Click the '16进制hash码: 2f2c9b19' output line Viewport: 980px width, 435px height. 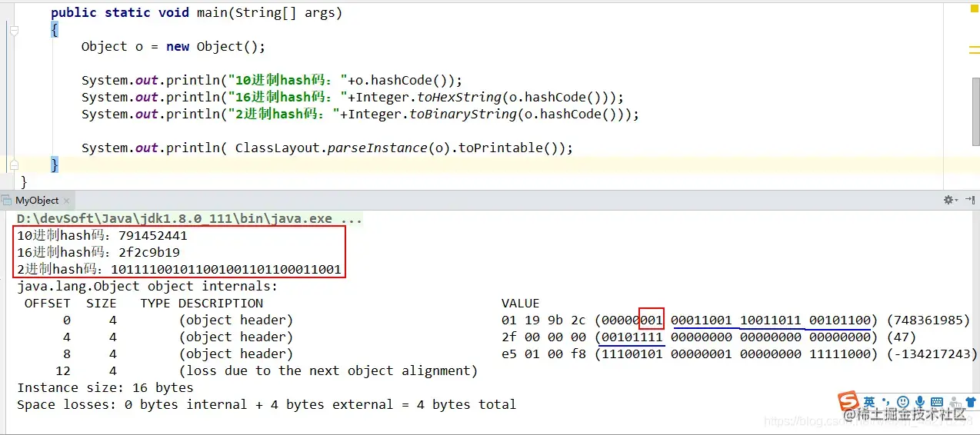point(98,252)
